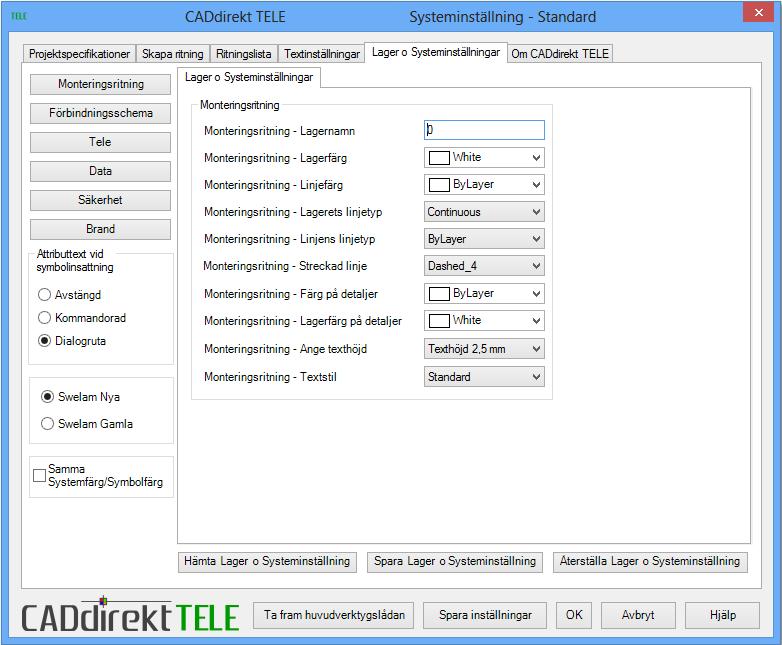782x645 pixels.
Task: Click Lagerfärg white color swatch
Action: tap(439, 158)
